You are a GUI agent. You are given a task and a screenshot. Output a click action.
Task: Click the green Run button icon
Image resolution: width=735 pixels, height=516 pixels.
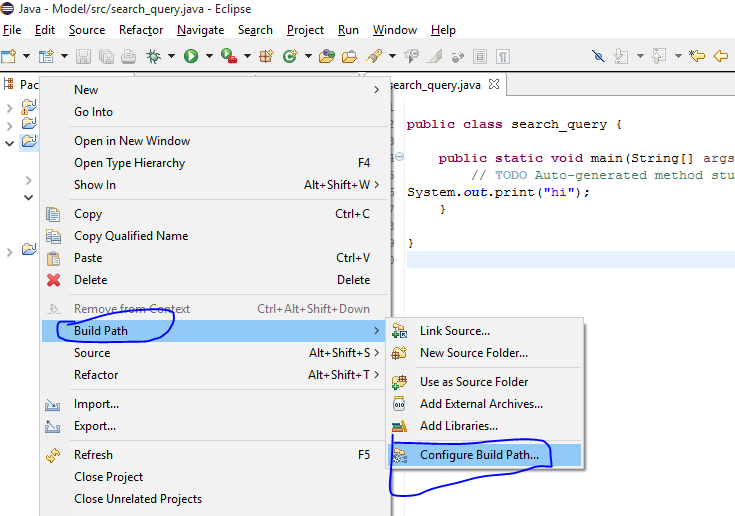[191, 56]
